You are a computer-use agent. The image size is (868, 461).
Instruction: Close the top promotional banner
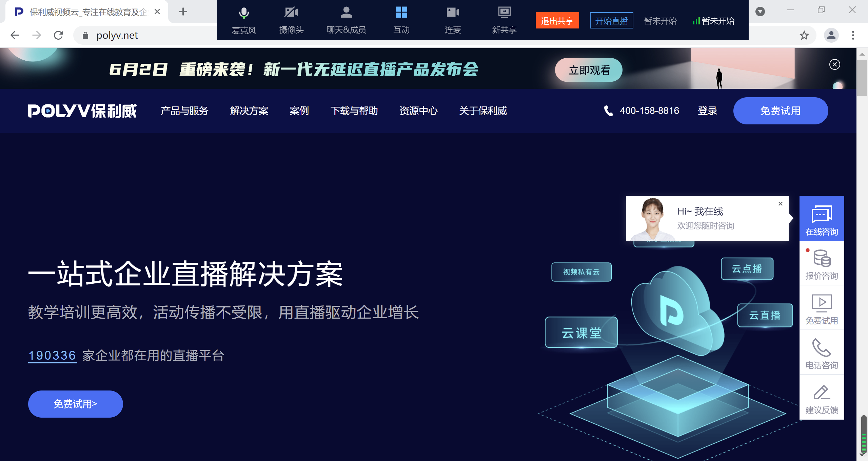[x=834, y=64]
